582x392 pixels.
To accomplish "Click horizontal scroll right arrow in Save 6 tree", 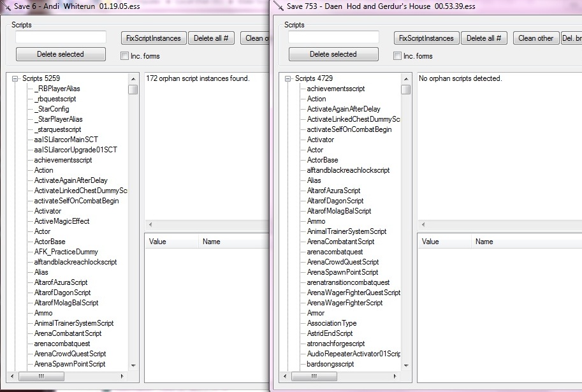I will 122,377.
